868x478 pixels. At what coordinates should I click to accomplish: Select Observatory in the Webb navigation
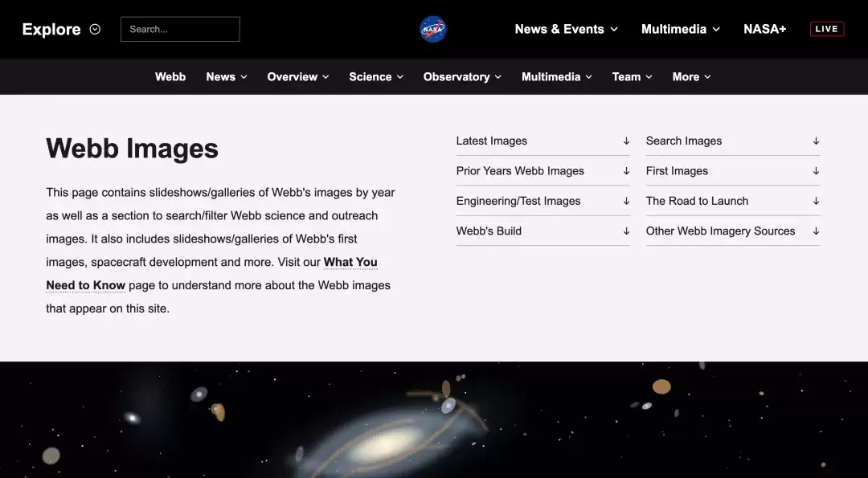pos(457,77)
